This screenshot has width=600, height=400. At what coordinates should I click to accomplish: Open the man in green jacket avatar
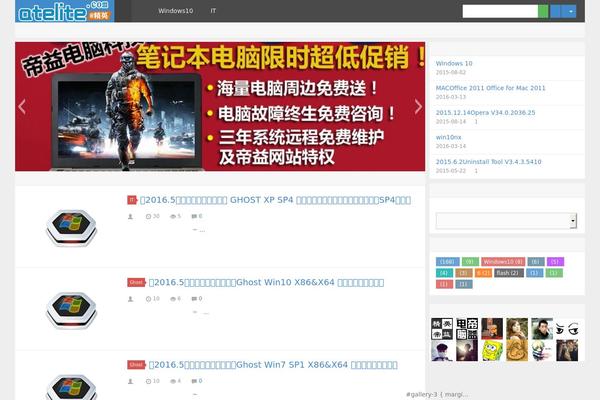point(542,329)
